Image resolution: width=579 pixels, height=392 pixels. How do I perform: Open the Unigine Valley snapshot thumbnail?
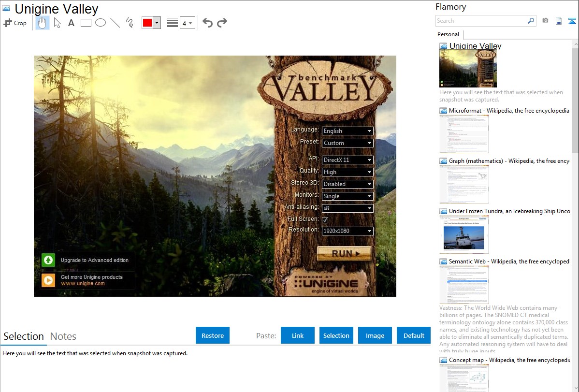click(468, 69)
